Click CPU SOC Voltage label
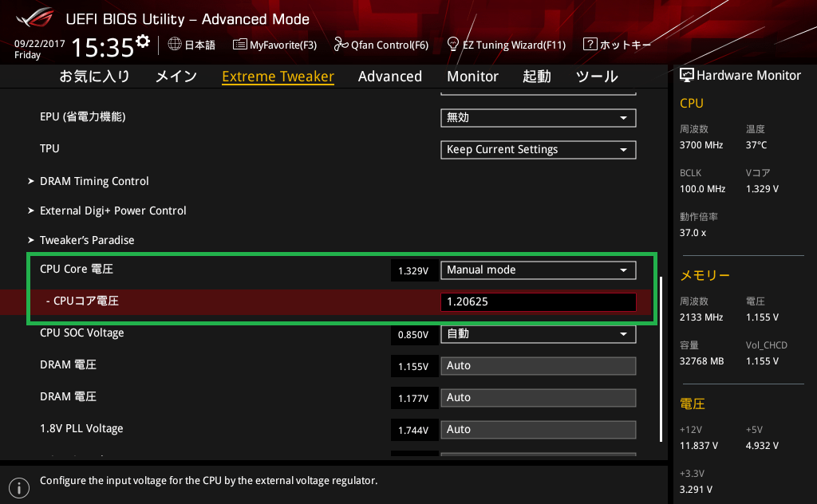817x504 pixels. (82, 333)
